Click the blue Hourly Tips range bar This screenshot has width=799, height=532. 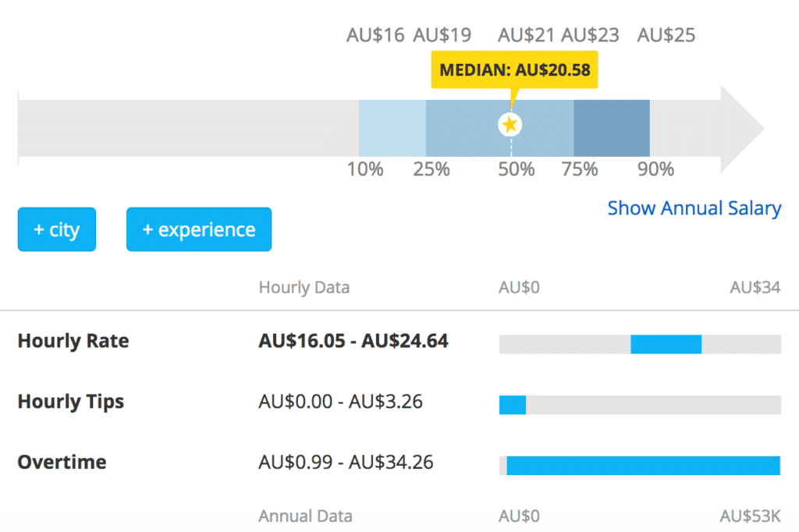(513, 404)
